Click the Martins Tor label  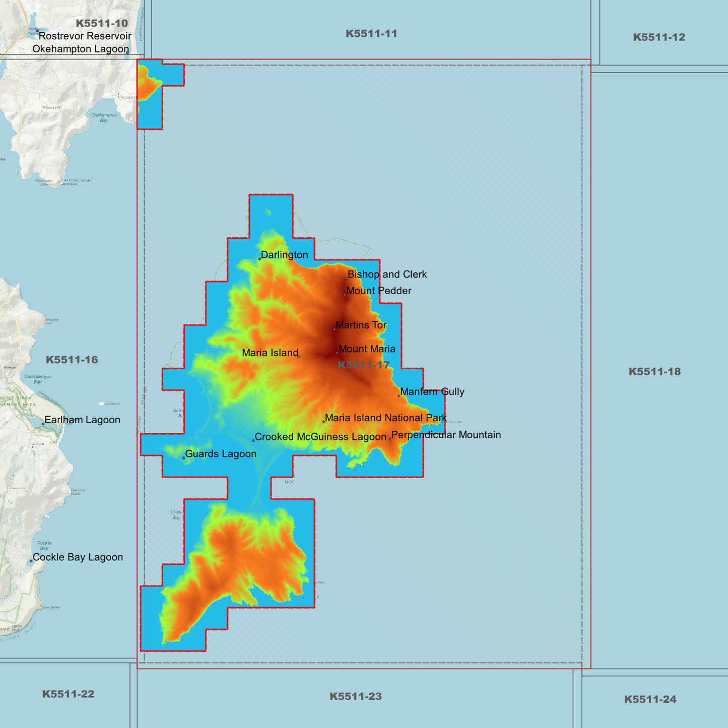pos(361,325)
